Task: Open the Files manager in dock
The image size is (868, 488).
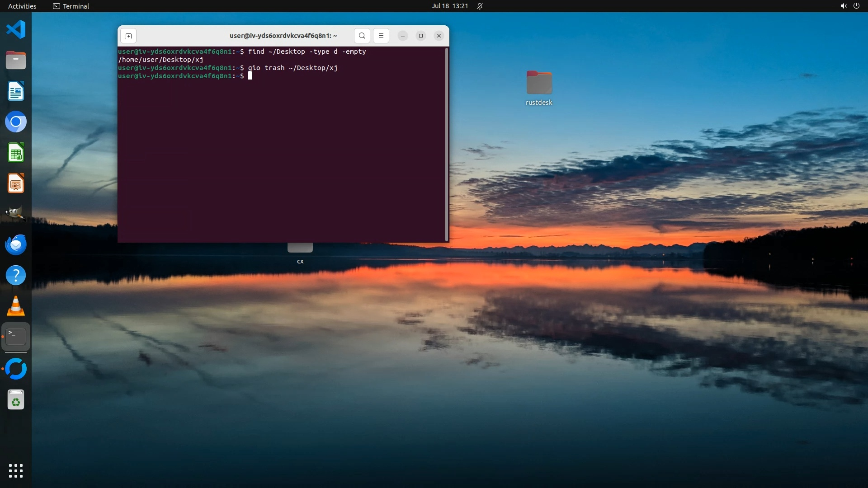Action: (16, 60)
